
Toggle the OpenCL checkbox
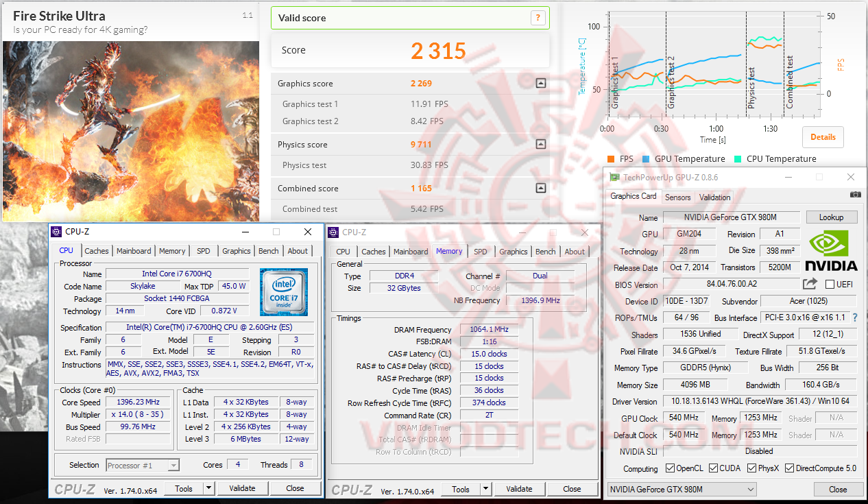[x=671, y=468]
